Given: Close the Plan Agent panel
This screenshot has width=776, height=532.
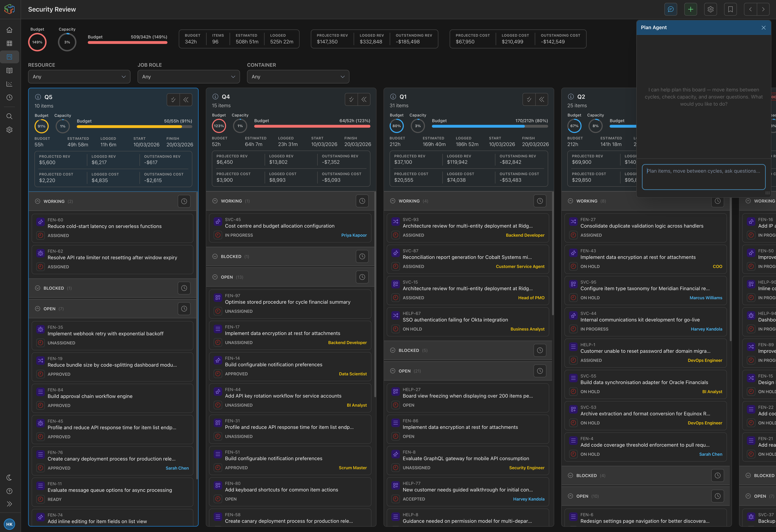Looking at the screenshot, I should 764,28.
